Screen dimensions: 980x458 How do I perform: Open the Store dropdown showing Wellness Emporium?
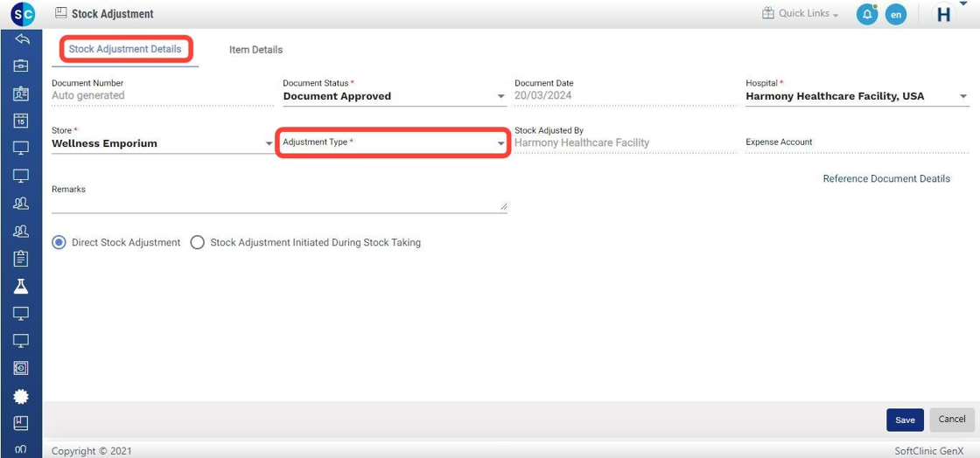point(163,143)
